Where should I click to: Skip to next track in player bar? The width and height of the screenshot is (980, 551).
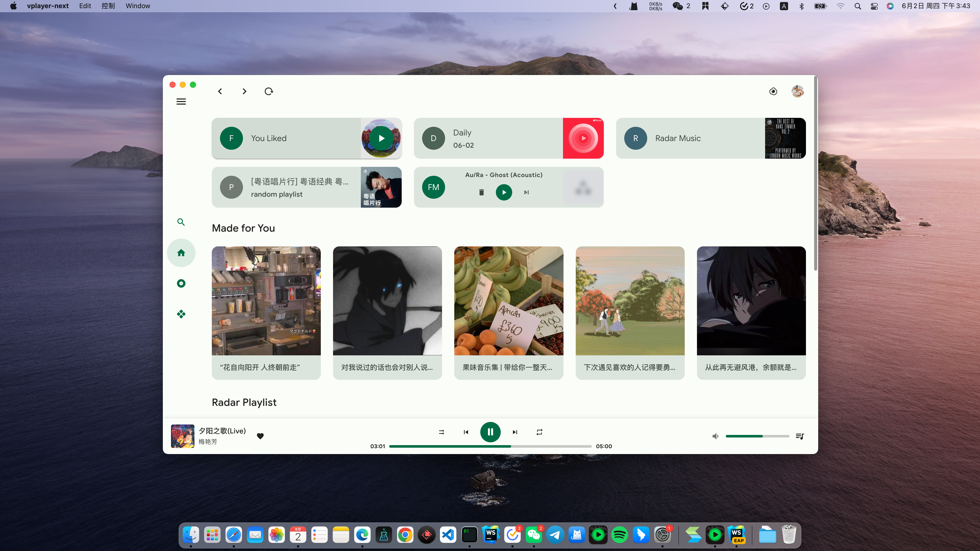point(515,432)
